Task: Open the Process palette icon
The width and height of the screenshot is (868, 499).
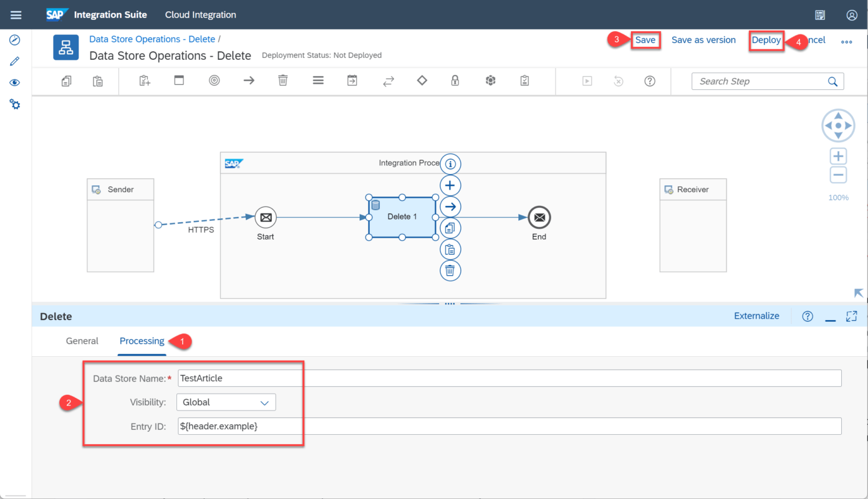Action: tap(179, 80)
